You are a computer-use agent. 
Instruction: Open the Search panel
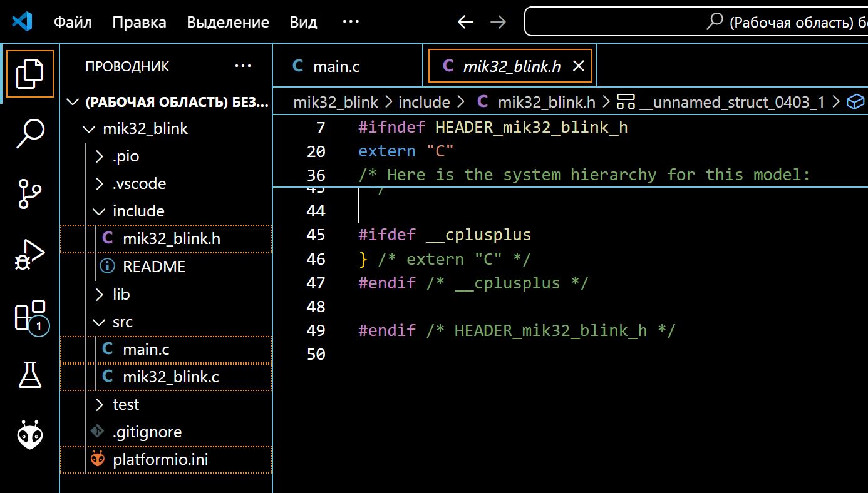29,134
